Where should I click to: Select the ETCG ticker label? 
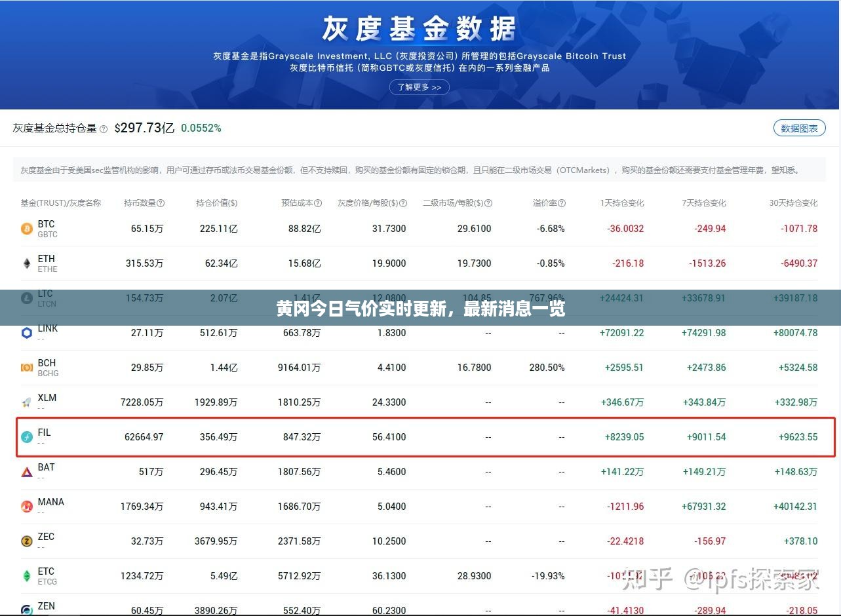pos(47,582)
